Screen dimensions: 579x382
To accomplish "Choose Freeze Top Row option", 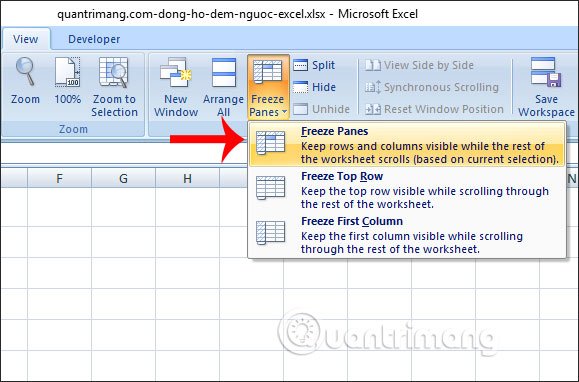I will (x=407, y=190).
